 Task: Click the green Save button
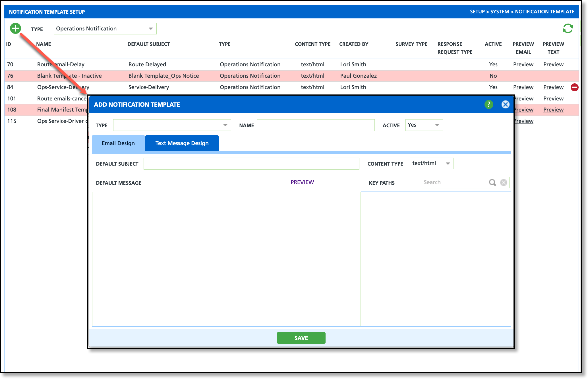click(301, 338)
